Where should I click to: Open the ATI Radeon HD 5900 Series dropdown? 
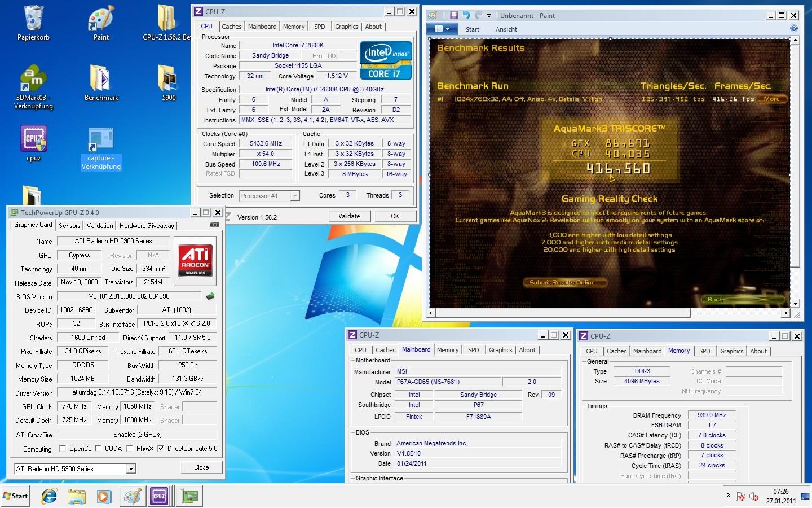click(75, 468)
